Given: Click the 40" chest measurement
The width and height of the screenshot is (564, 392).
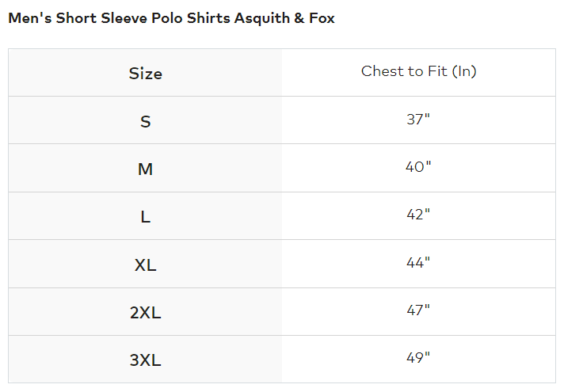Looking at the screenshot, I should coord(418,166).
